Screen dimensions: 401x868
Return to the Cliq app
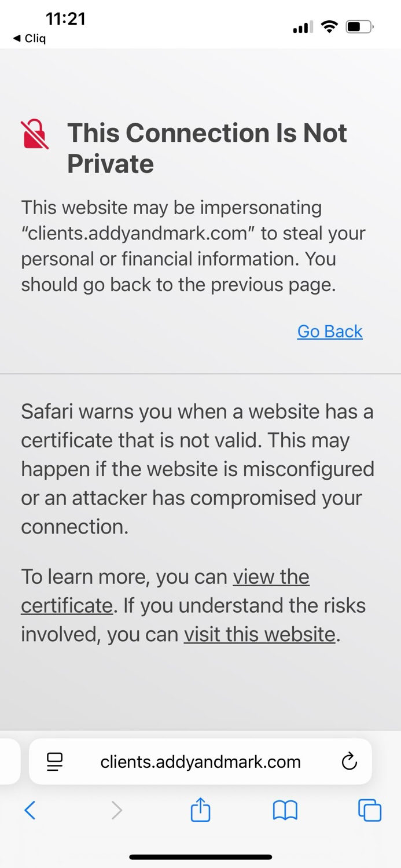30,39
